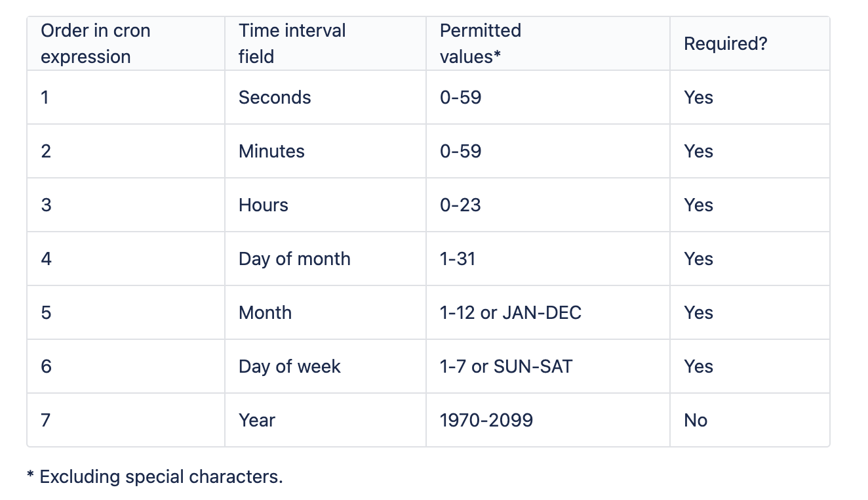The image size is (868, 500).
Task: Click order number "7" in the first column
Action: click(46, 421)
